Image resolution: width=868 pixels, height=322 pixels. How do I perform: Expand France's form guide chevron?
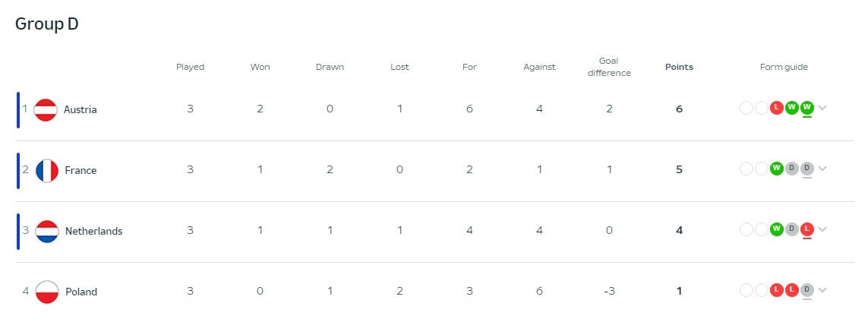822,169
